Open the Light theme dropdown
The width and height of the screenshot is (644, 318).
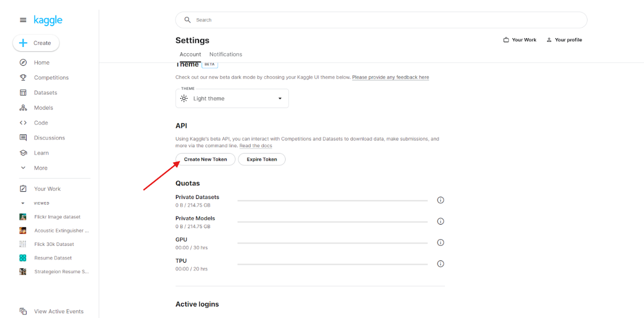point(232,99)
